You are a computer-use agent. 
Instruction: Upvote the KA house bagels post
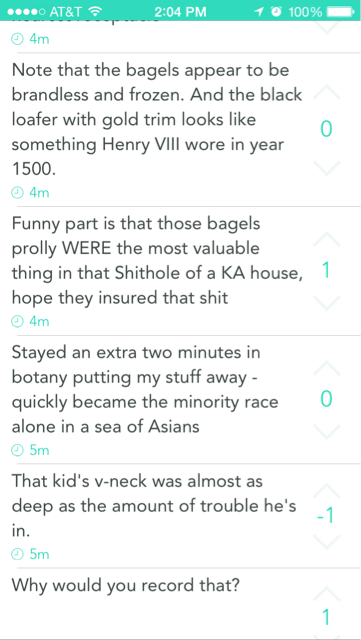point(326,239)
